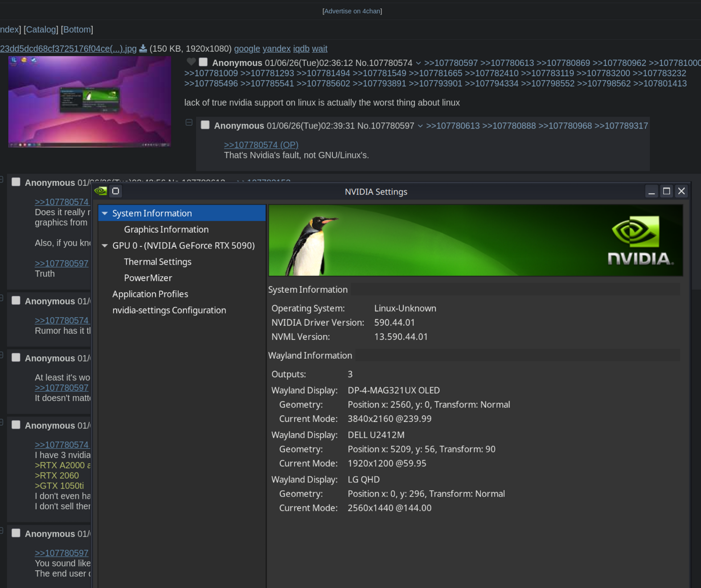Click the NVIDIA penguin banner image

tap(476, 240)
